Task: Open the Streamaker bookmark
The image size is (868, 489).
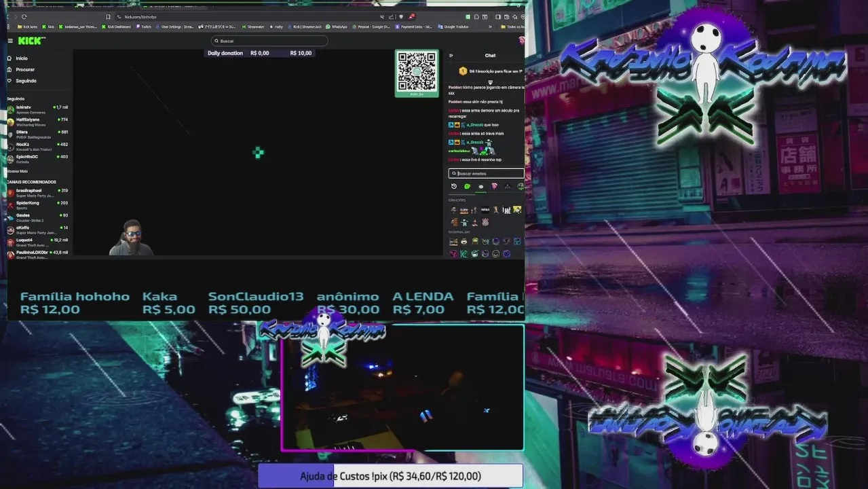Action: click(x=253, y=26)
